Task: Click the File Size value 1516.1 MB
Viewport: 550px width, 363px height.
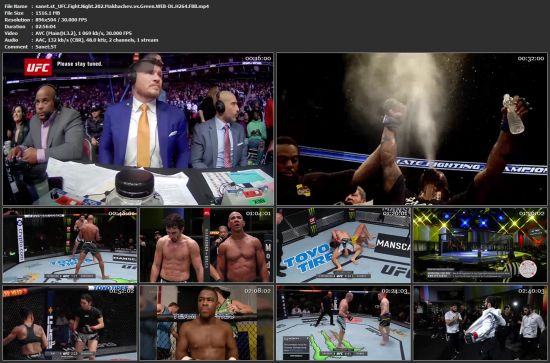Action: (x=48, y=13)
